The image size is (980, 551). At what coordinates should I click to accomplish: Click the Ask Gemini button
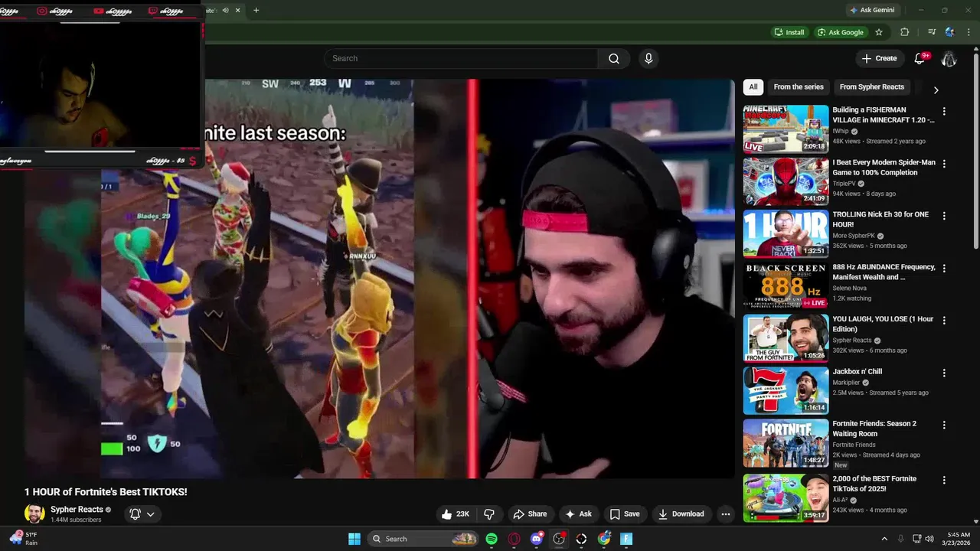(x=871, y=10)
